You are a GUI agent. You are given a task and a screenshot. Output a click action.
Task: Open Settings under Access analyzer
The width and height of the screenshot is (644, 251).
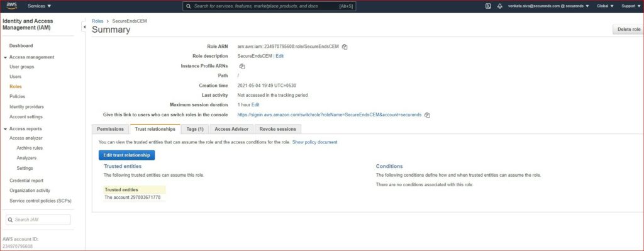(x=25, y=168)
